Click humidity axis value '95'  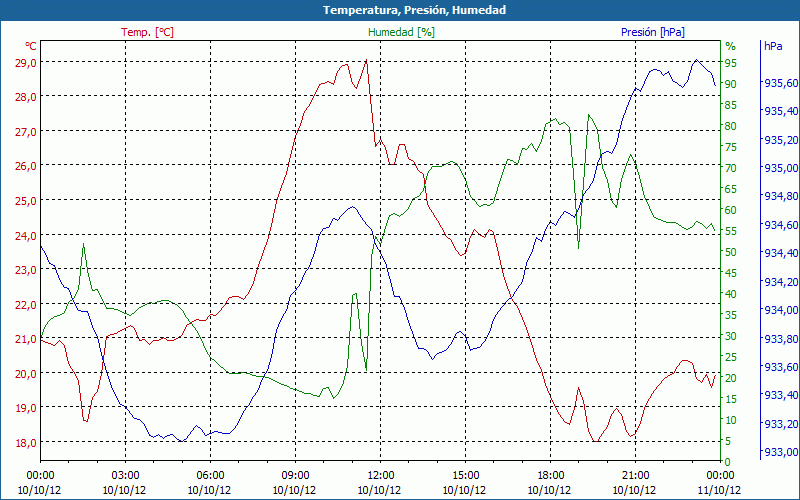[731, 63]
